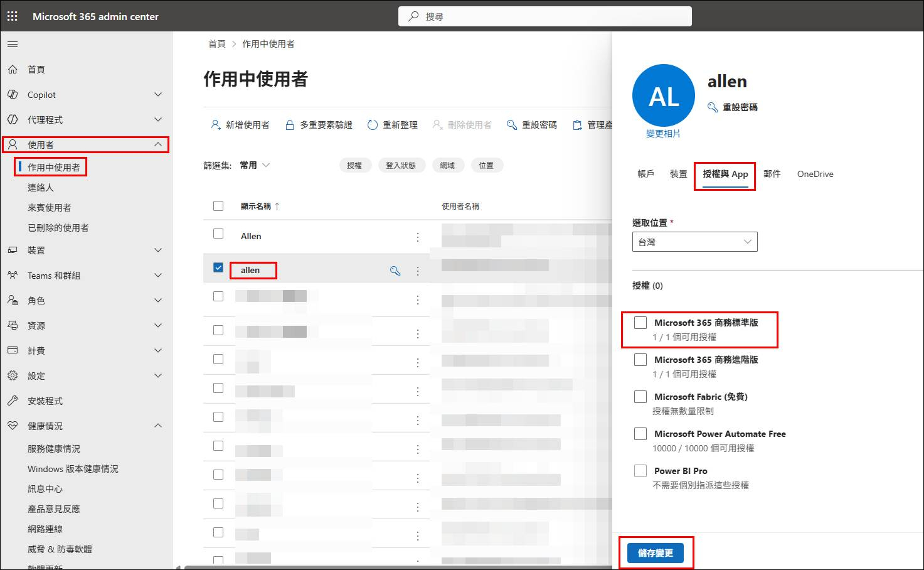Click the 使用者 person icon in the sidebar
Screen dimensions: 924x570
coord(13,145)
